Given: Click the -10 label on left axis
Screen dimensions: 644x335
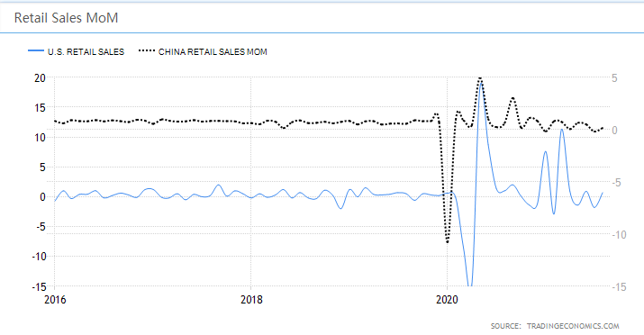Looking at the screenshot, I should pos(37,257).
